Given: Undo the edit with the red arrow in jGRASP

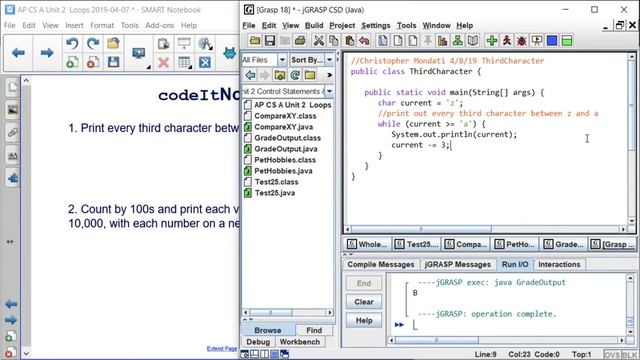Looking at the screenshot, I should (x=364, y=40).
